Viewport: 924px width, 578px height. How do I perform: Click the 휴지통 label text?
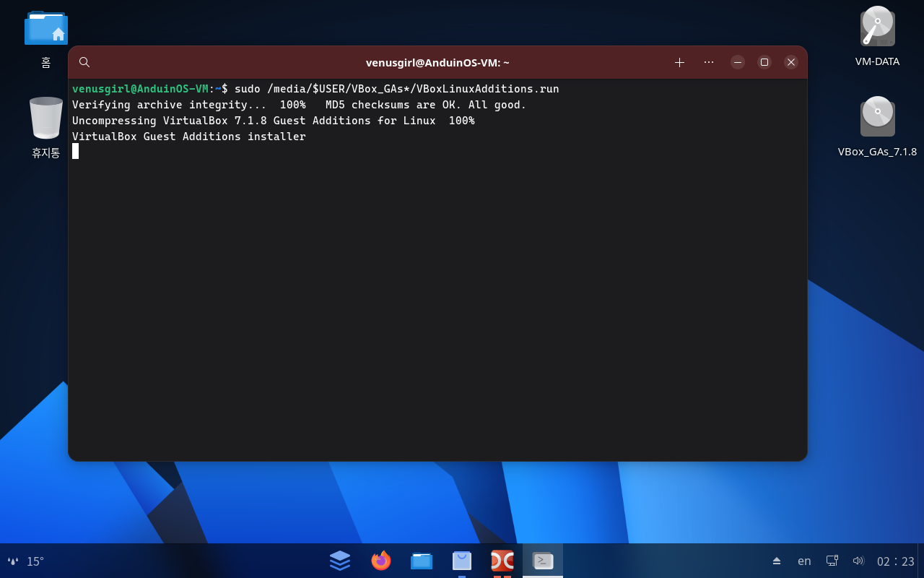(46, 153)
